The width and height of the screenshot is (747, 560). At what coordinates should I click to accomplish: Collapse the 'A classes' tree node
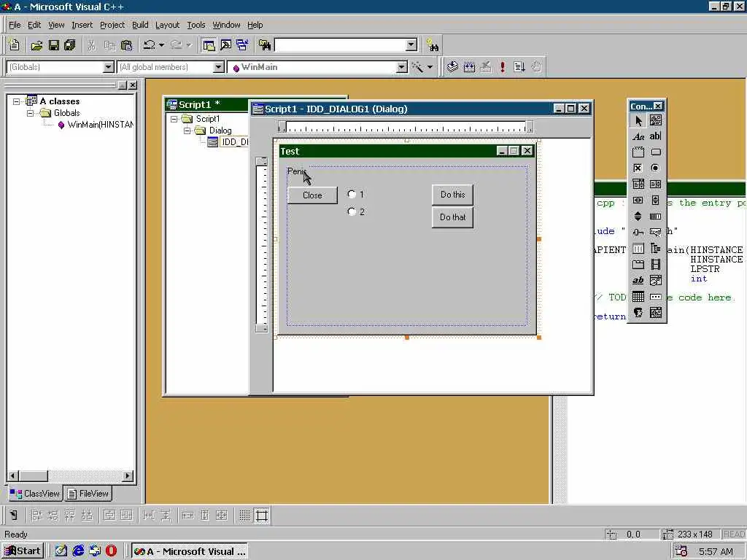click(17, 101)
